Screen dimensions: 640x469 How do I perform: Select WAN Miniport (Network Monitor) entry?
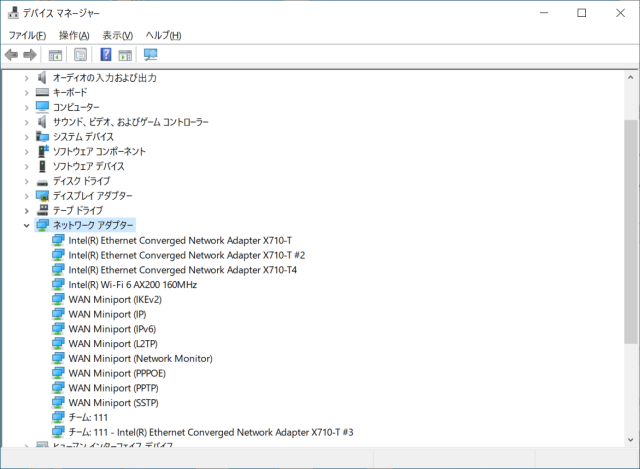pyautogui.click(x=140, y=358)
